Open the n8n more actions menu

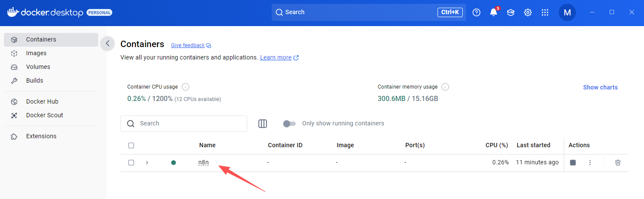[x=590, y=163]
